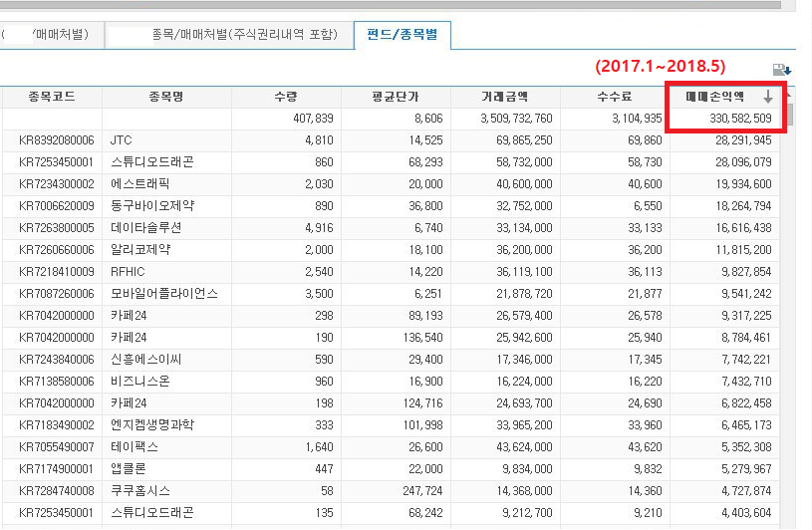Screen dimensions: 812x530
Task: Select 카페24 row with quantity 198
Action: 129,403
